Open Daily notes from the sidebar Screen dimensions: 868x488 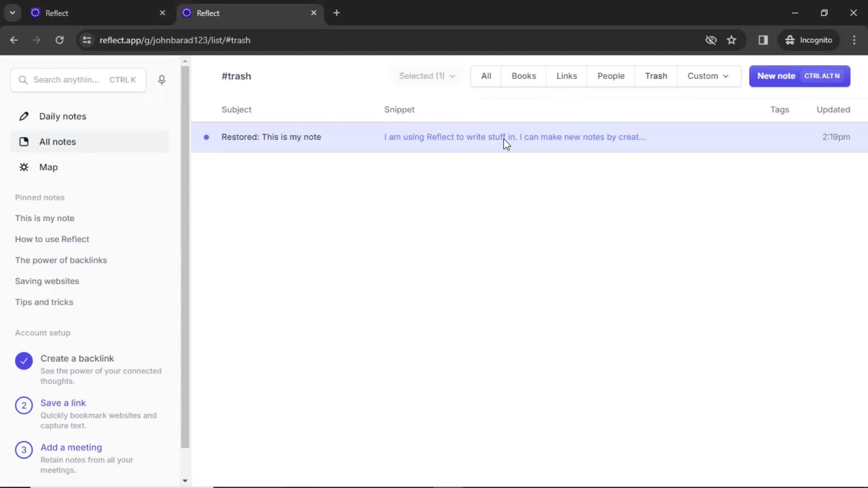click(x=63, y=116)
